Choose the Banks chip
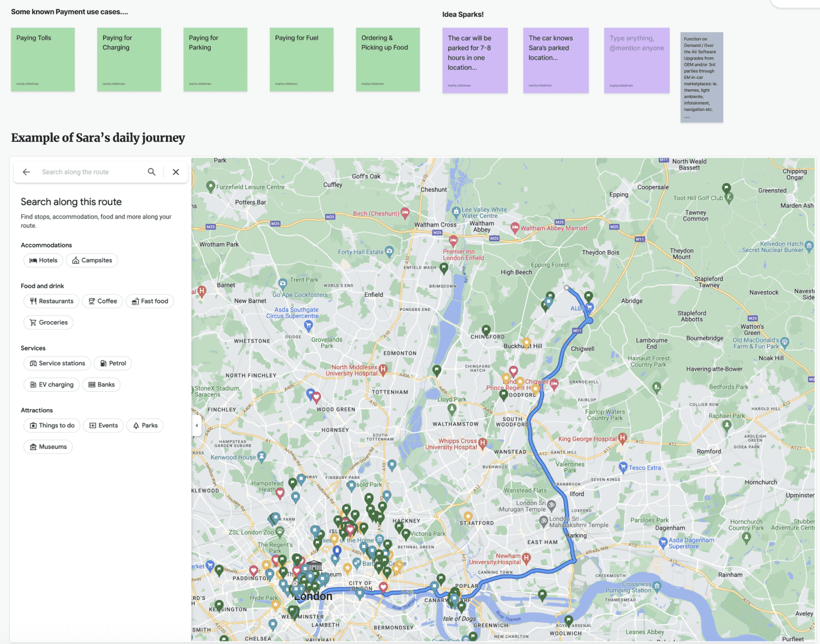This screenshot has width=820, height=644. pos(101,385)
